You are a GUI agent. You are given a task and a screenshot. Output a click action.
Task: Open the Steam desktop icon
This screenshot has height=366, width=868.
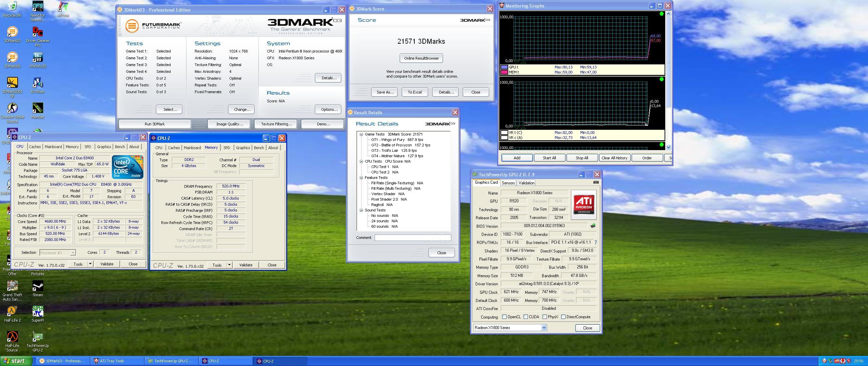(x=38, y=289)
